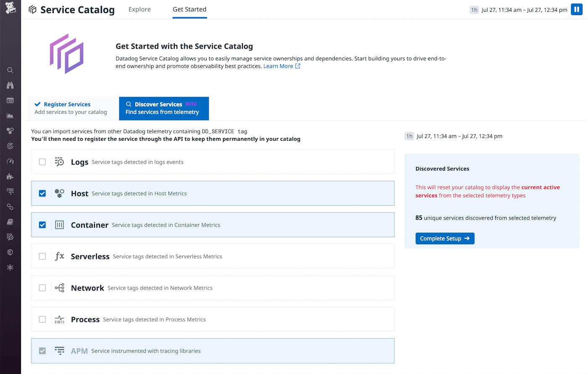Click 'Service tags detected in logs events'
The height and width of the screenshot is (374, 588).
137,162
